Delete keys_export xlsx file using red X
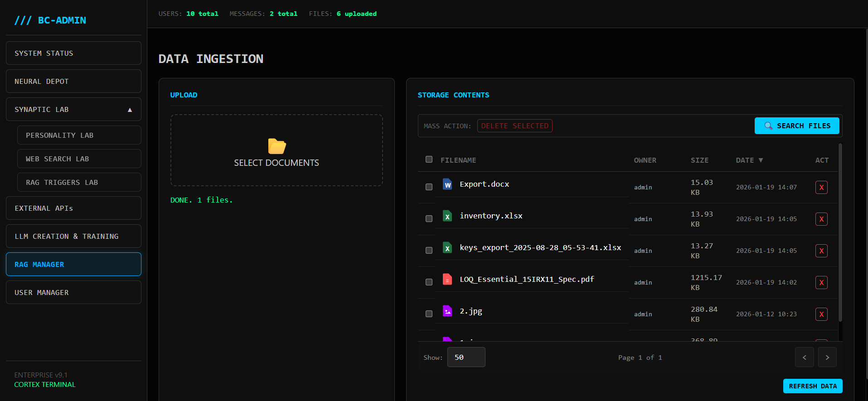Viewport: 868px width, 401px height. click(x=821, y=251)
